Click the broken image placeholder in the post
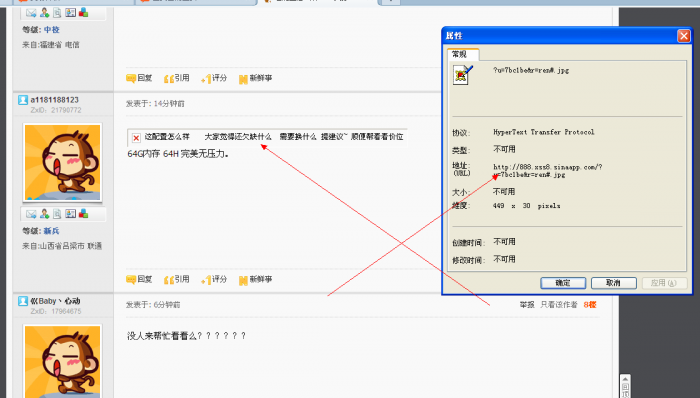 click(x=136, y=138)
